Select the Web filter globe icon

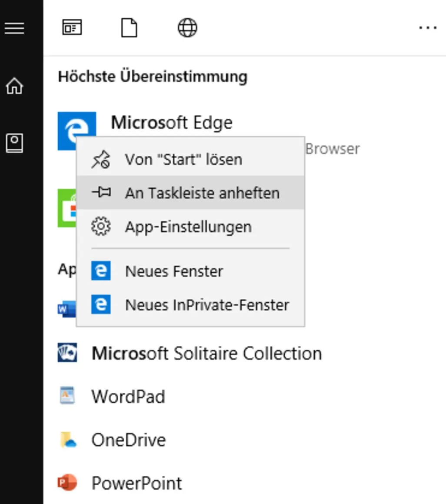[187, 28]
